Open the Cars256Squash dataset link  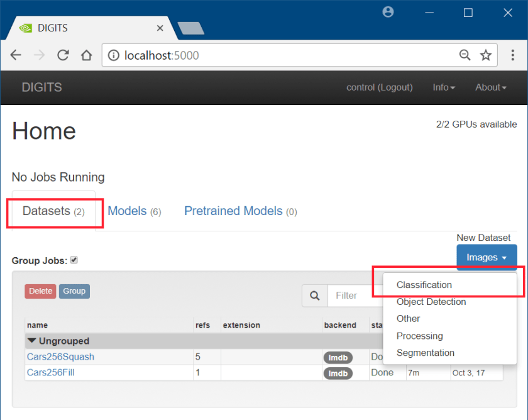(x=60, y=356)
